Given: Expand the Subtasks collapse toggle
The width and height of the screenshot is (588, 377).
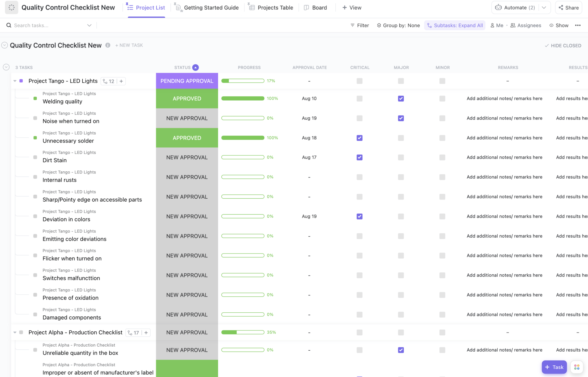Looking at the screenshot, I should click(x=15, y=81).
